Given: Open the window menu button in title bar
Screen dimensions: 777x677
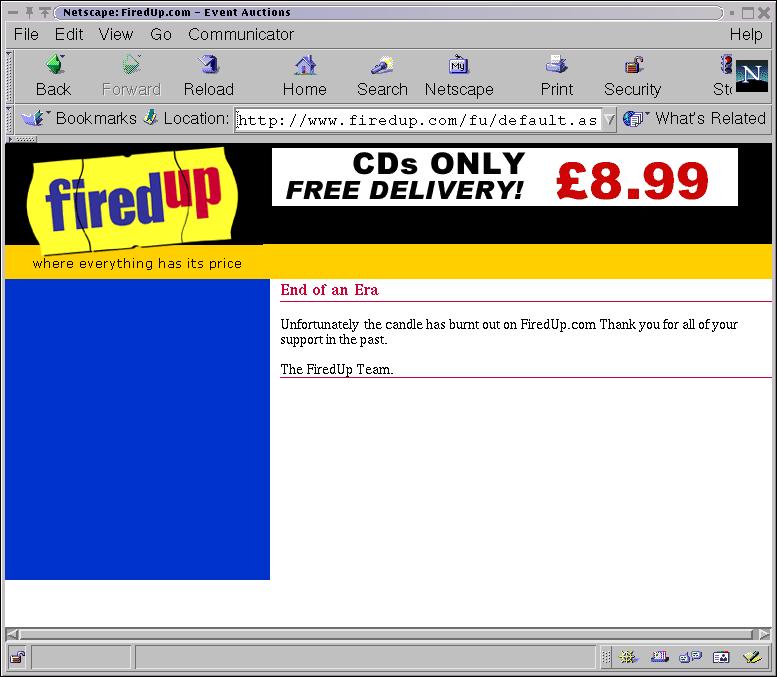Looking at the screenshot, I should coord(13,12).
